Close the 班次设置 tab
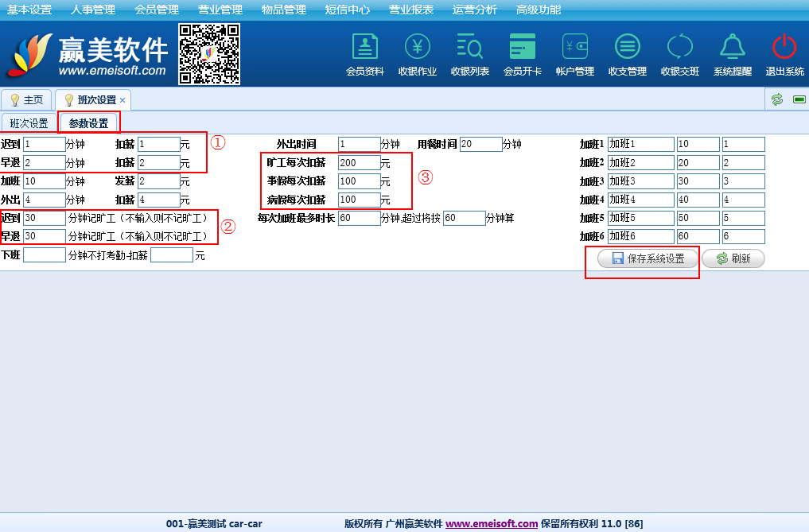 click(123, 100)
